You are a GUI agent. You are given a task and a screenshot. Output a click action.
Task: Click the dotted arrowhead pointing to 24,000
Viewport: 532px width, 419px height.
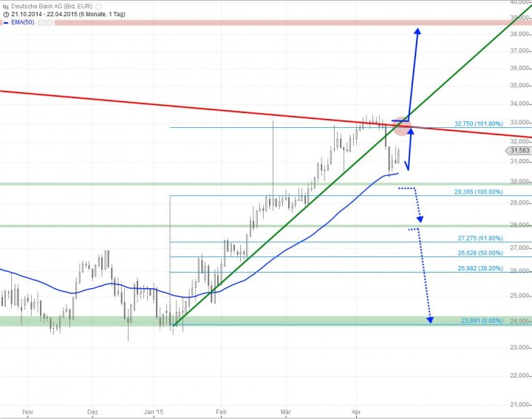(x=429, y=319)
